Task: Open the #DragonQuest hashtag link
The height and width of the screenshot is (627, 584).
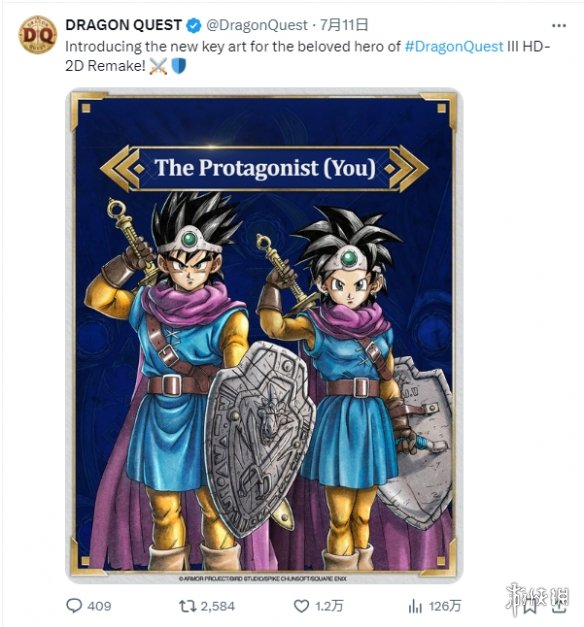Action: 454,46
